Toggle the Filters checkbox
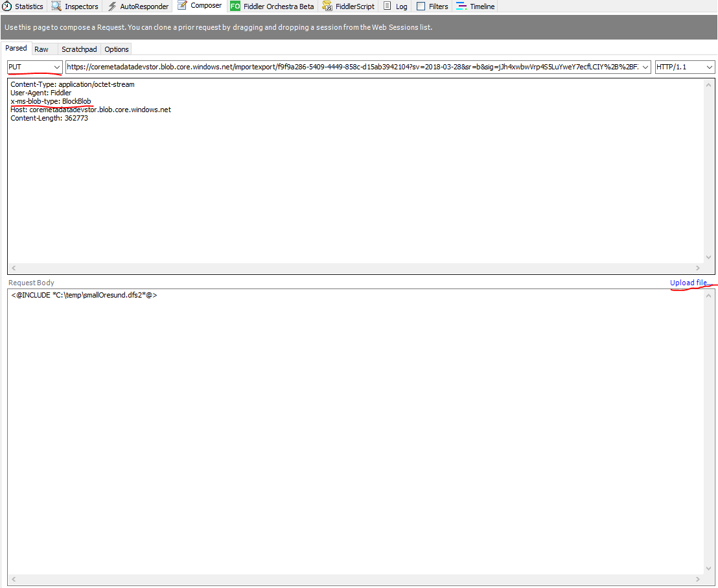The width and height of the screenshot is (718, 588). 421,6
